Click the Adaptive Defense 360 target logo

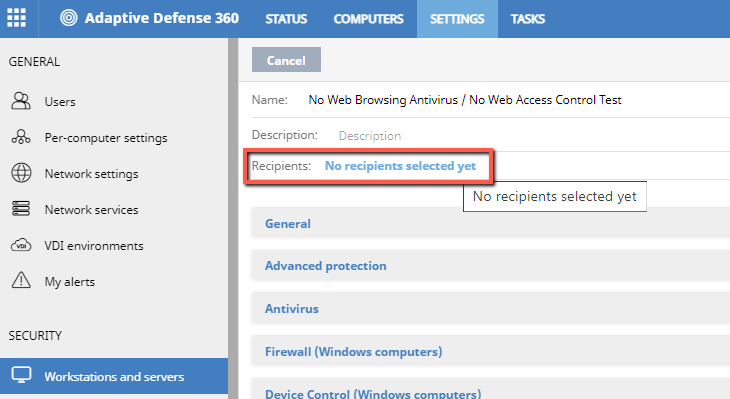[x=68, y=18]
